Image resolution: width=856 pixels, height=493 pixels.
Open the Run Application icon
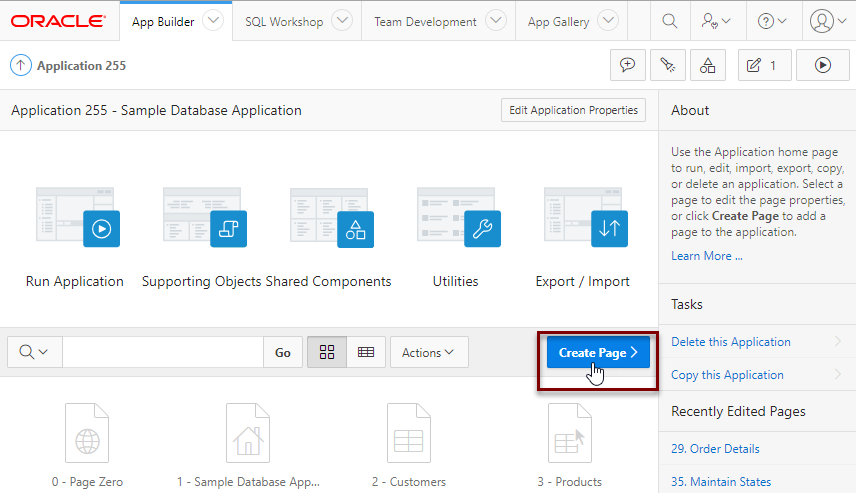click(x=78, y=217)
